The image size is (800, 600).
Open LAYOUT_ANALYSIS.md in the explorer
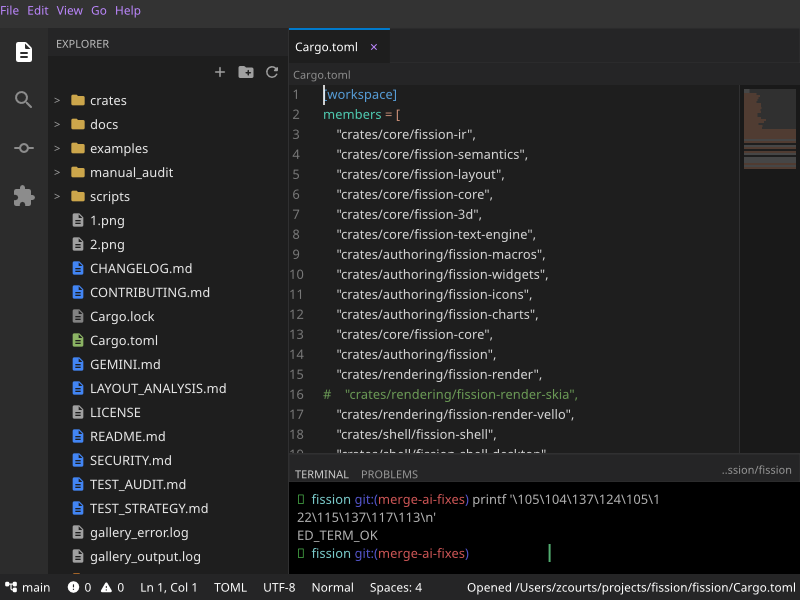pos(158,388)
